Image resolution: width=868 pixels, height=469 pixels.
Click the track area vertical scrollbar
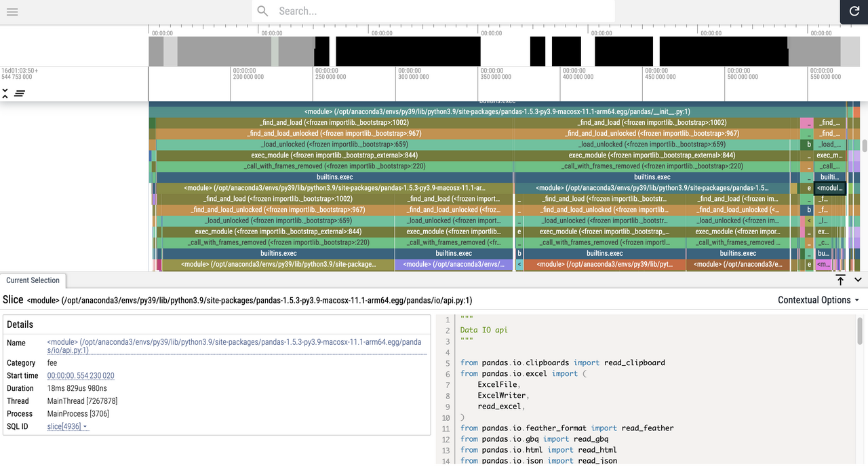click(865, 145)
